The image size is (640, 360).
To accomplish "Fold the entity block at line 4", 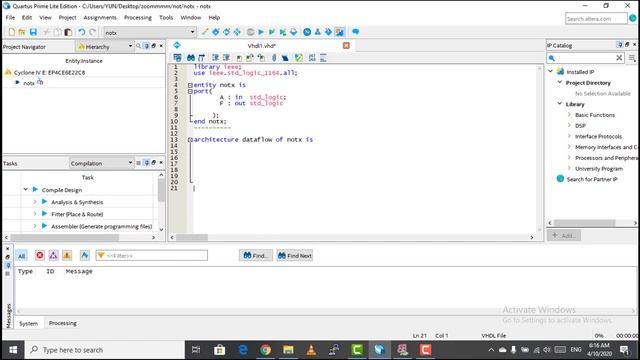I will point(190,85).
